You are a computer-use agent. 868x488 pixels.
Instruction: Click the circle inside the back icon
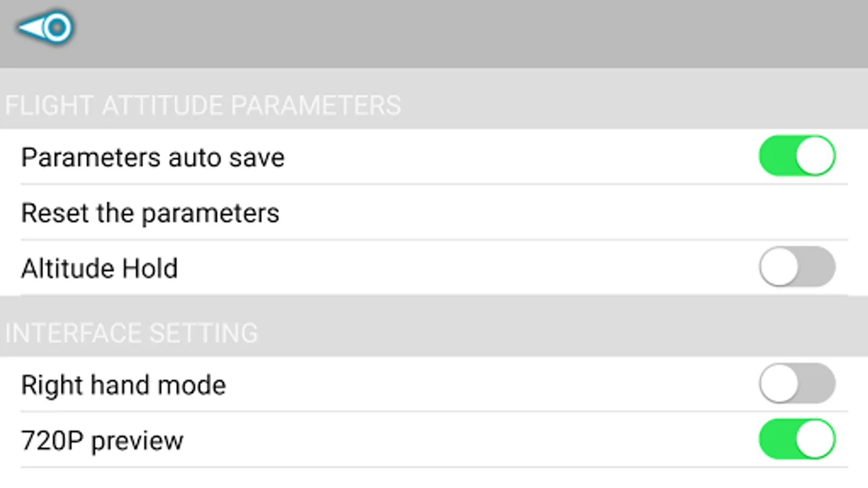point(58,27)
